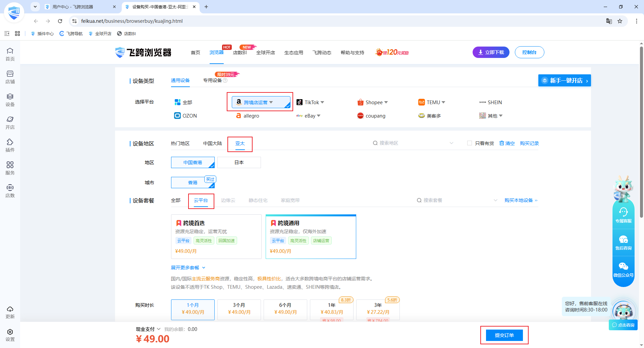This screenshot has height=348, width=644.
Task: Switch to 专用设备 tab
Action: [x=212, y=80]
